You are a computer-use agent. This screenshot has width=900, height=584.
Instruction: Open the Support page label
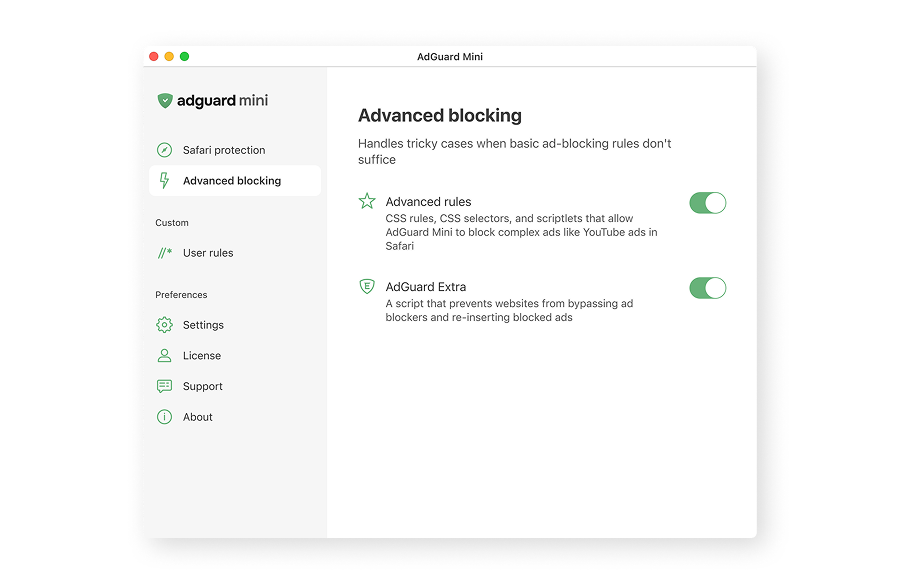tap(203, 386)
